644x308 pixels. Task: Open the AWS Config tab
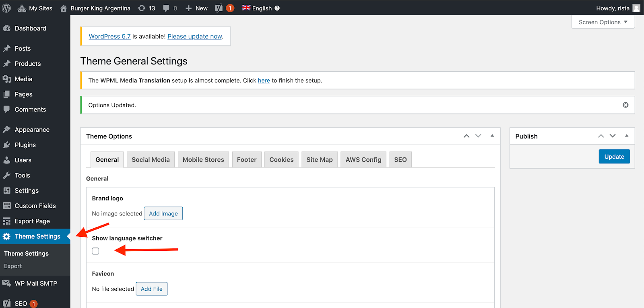pos(363,159)
